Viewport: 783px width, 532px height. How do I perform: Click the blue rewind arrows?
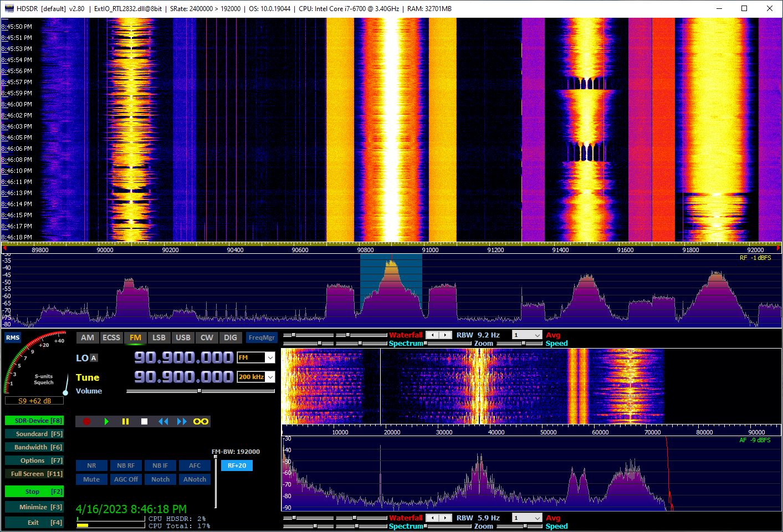[163, 422]
